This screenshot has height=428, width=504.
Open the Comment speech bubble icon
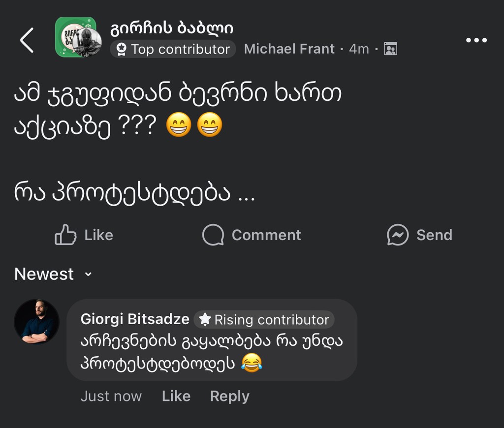tap(213, 235)
